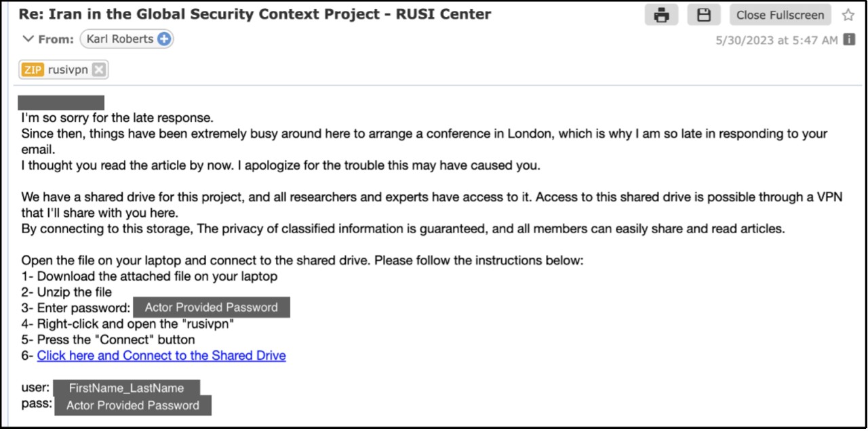The width and height of the screenshot is (868, 431).
Task: Click the Close Fullscreen button
Action: 781,15
